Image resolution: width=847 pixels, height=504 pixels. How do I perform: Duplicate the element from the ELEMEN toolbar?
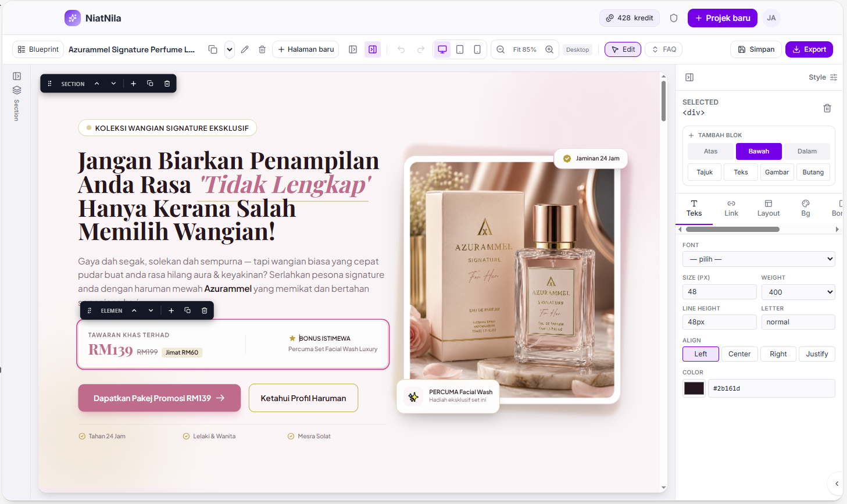[188, 310]
